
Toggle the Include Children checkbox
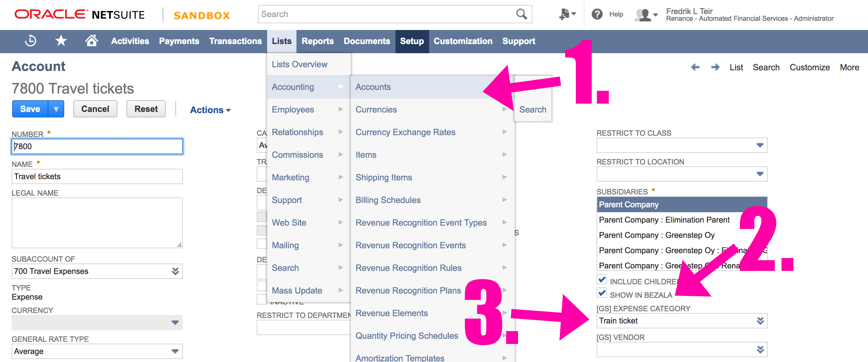[x=602, y=280]
